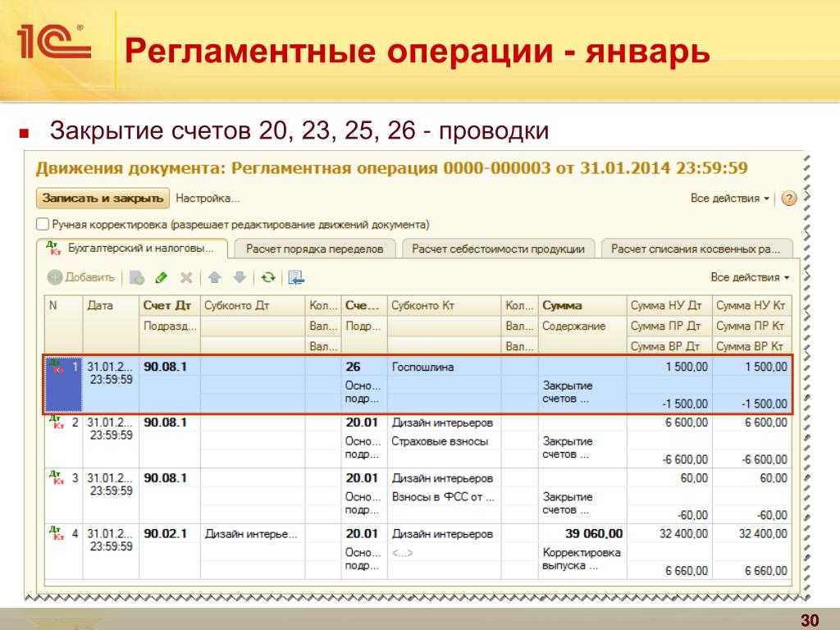Select the Страховые взносы cell
840x630 pixels.
[x=444, y=441]
